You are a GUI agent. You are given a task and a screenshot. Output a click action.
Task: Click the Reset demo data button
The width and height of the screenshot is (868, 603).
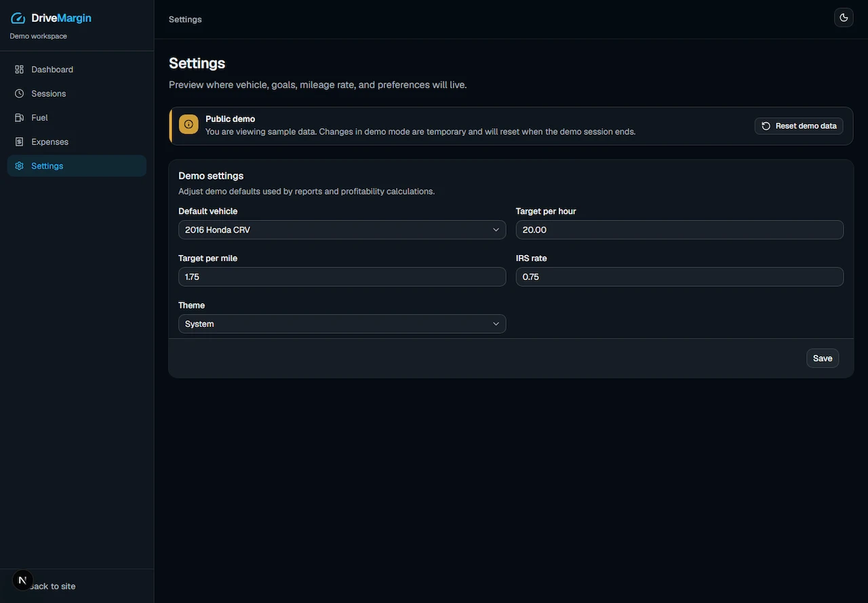(x=799, y=125)
